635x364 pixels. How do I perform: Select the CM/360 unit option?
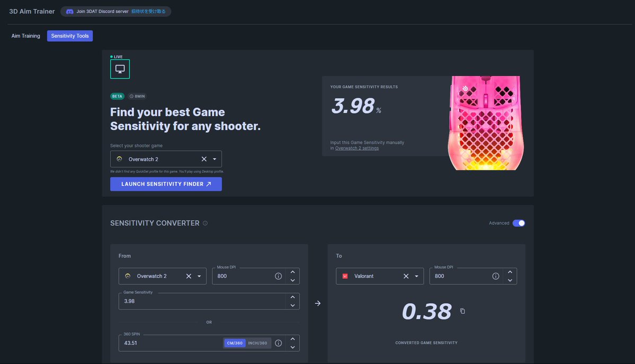(235, 343)
